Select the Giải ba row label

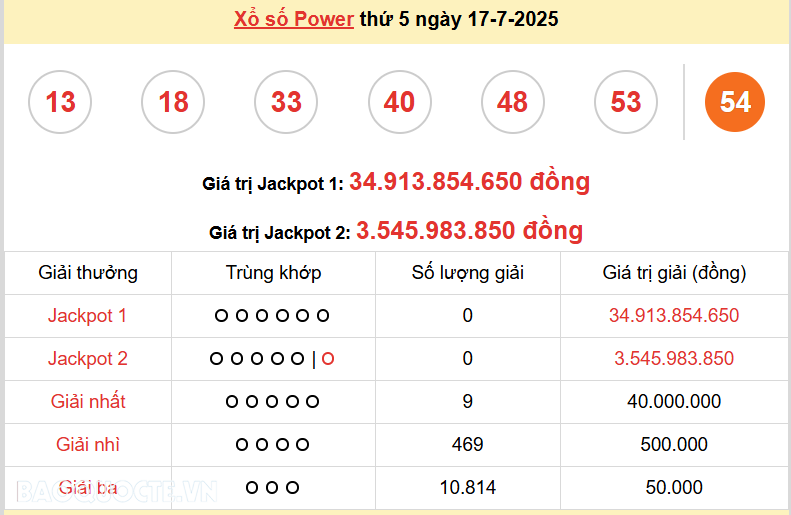(x=88, y=488)
